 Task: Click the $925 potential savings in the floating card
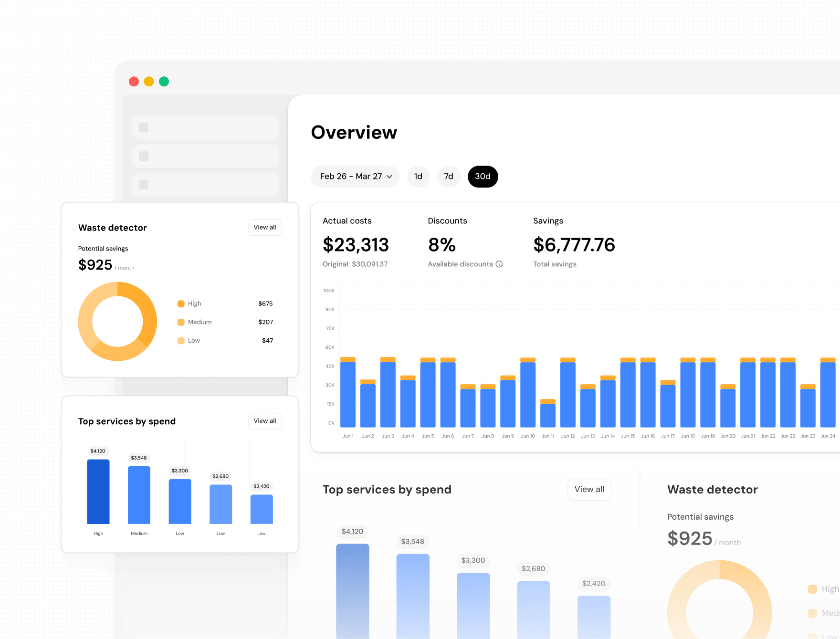click(x=95, y=265)
